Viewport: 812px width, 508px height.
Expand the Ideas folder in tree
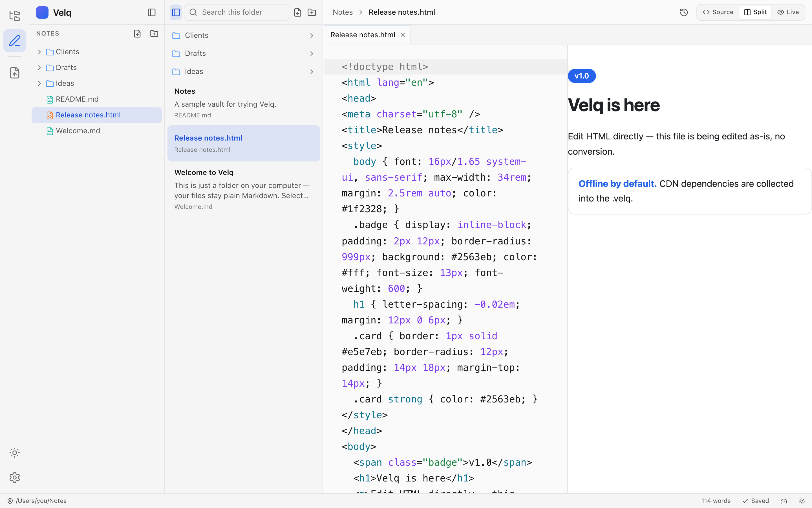click(x=39, y=83)
